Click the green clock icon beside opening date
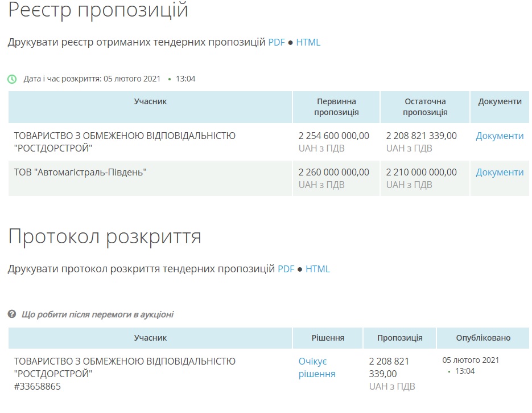532x413 pixels. (x=12, y=79)
